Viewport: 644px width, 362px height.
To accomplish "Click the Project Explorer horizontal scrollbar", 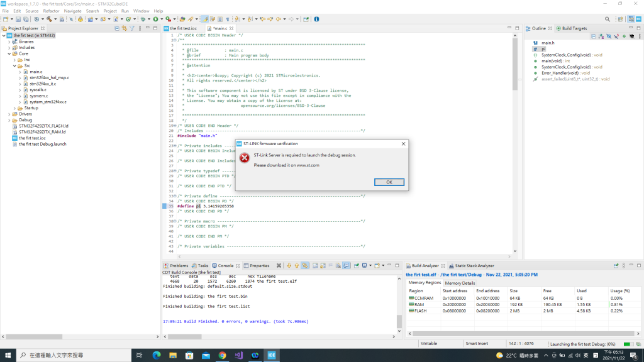I will (34, 337).
